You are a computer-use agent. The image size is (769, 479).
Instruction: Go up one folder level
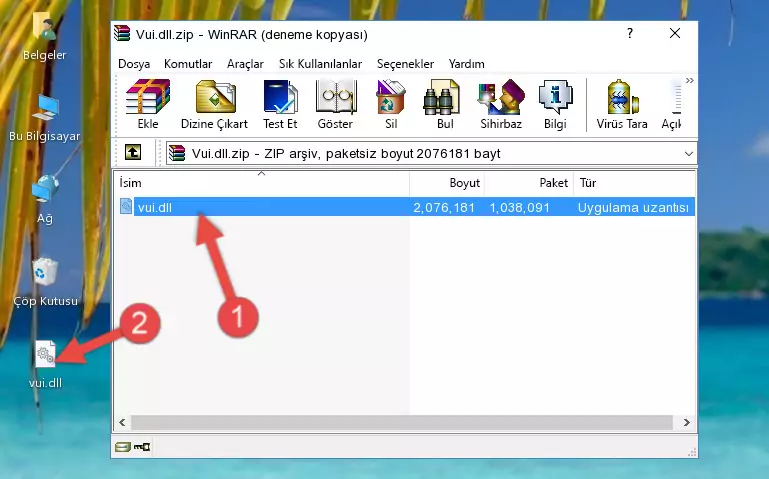tap(133, 152)
